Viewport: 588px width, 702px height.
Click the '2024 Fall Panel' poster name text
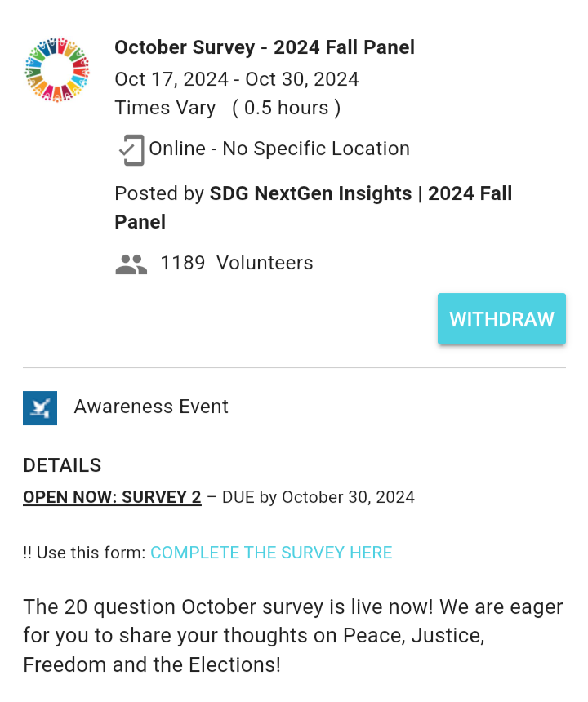pos(470,193)
